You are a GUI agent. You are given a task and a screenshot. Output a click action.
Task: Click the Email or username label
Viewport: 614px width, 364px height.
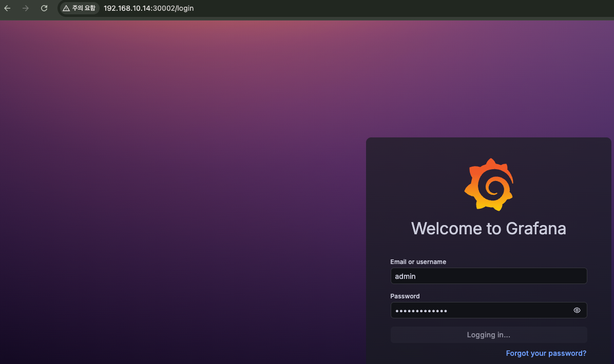tap(418, 262)
